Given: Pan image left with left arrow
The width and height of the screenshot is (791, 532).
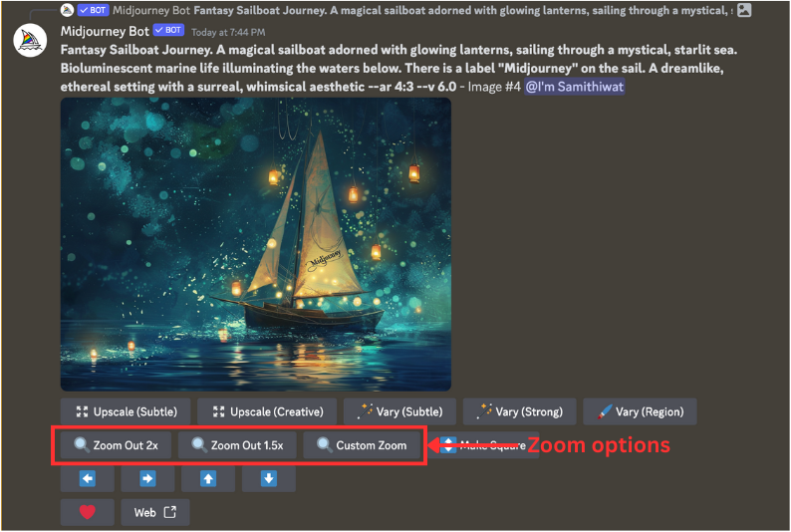Looking at the screenshot, I should pos(88,478).
